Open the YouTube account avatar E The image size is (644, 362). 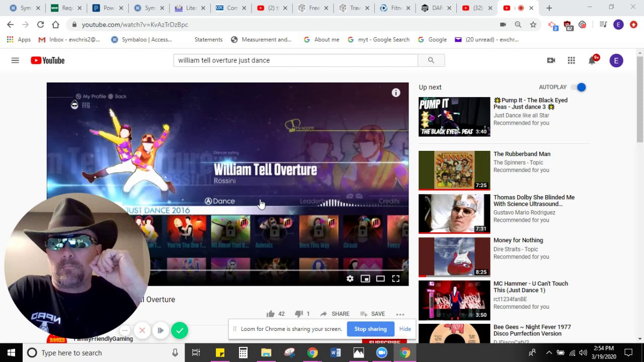[616, 60]
